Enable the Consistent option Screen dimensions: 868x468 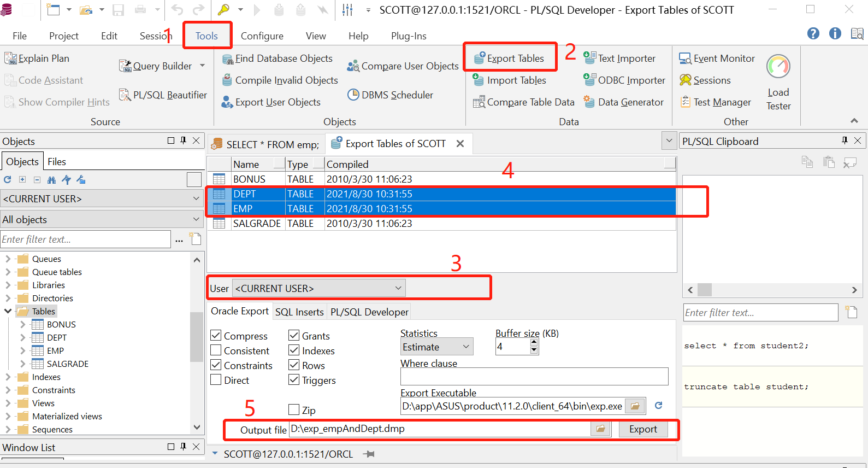(216, 350)
